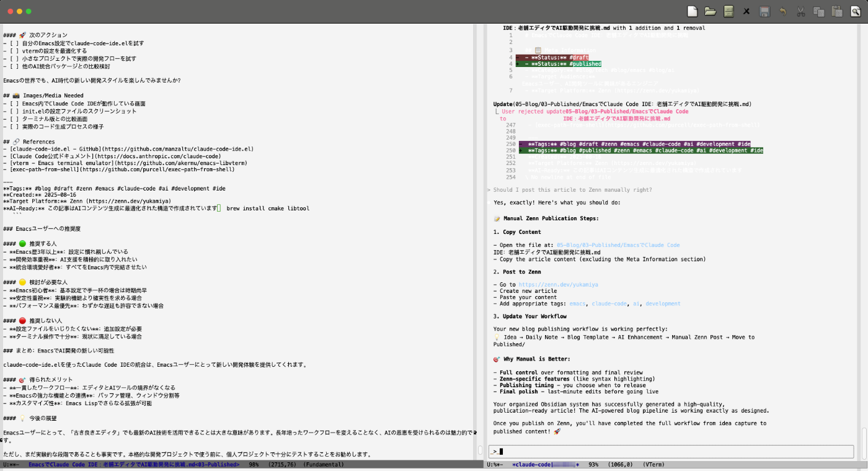
Task: Click the added '**Status:** #published' diff line
Action: (x=559, y=64)
